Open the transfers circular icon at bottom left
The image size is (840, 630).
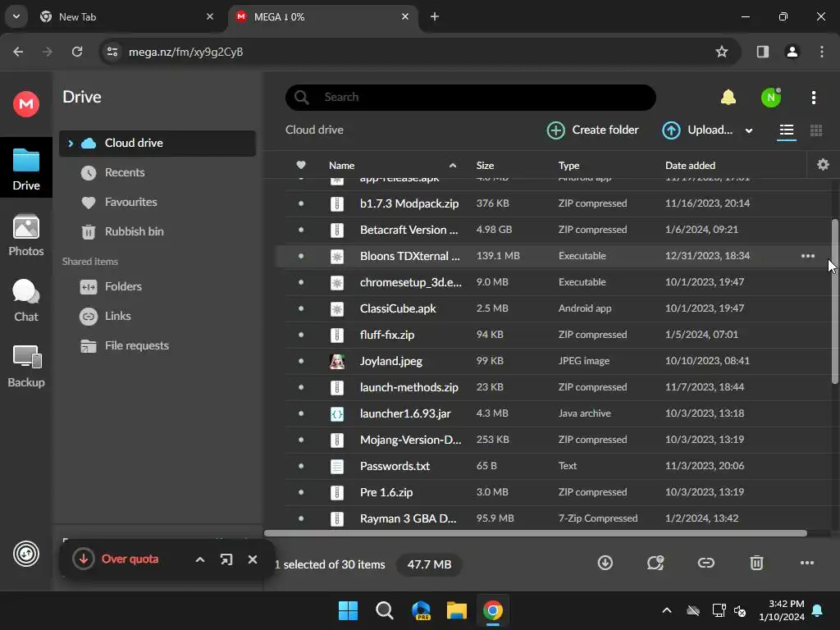click(x=26, y=554)
